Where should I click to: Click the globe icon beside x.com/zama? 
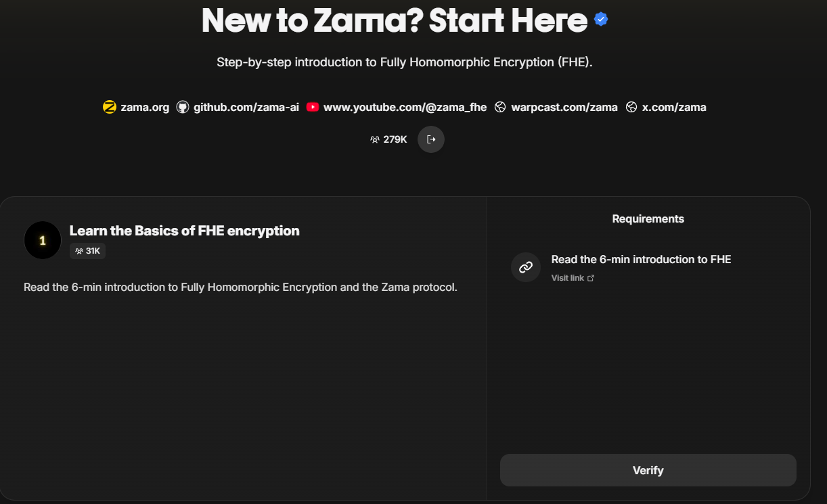pyautogui.click(x=631, y=107)
